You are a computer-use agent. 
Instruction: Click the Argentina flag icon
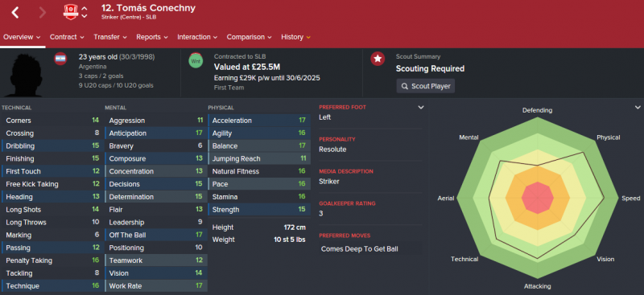point(60,59)
